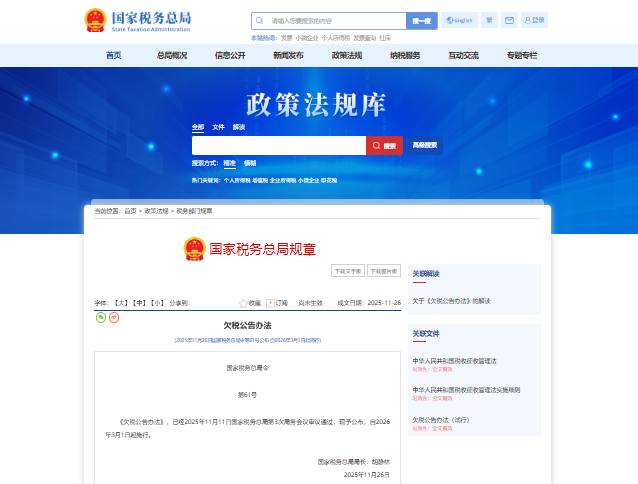Focus the policy library search input field
The image size is (638, 484).
click(279, 146)
